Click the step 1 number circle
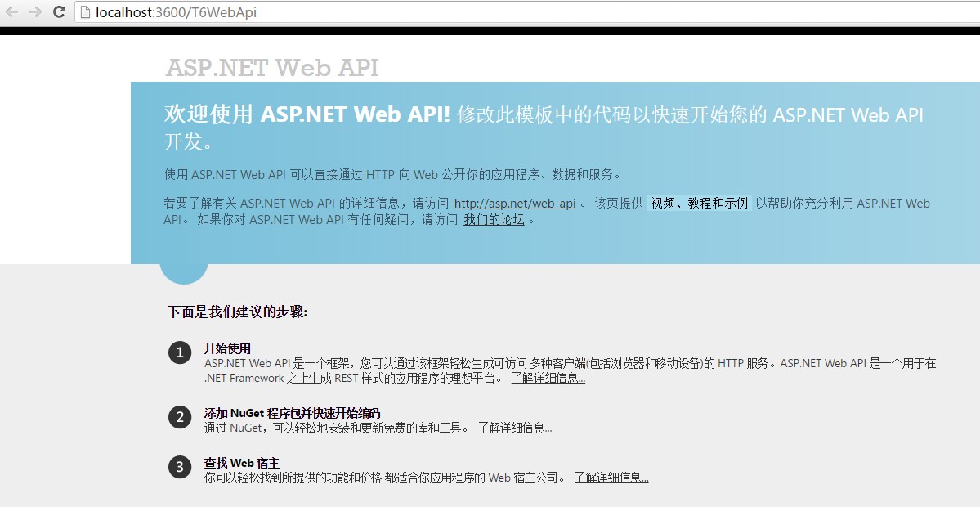 pyautogui.click(x=179, y=352)
